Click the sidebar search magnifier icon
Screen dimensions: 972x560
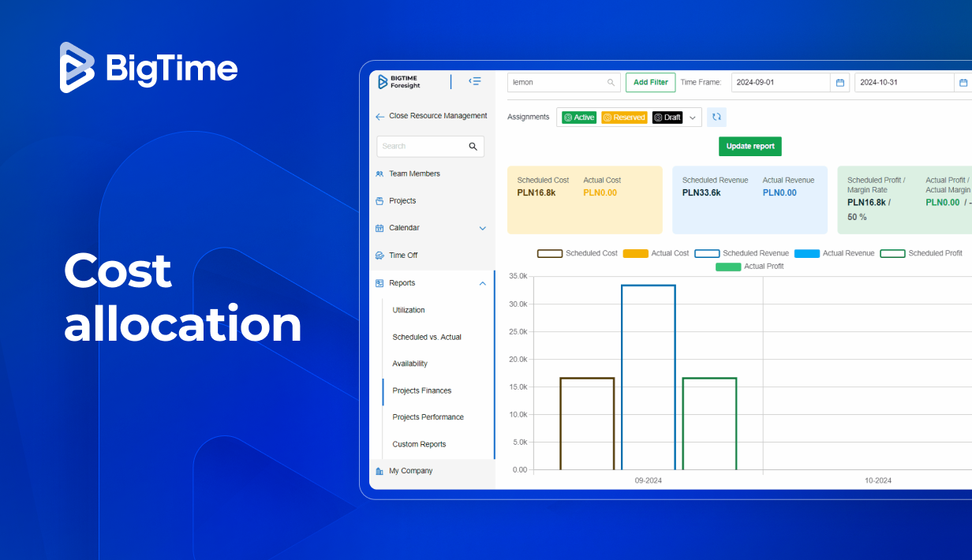click(473, 147)
